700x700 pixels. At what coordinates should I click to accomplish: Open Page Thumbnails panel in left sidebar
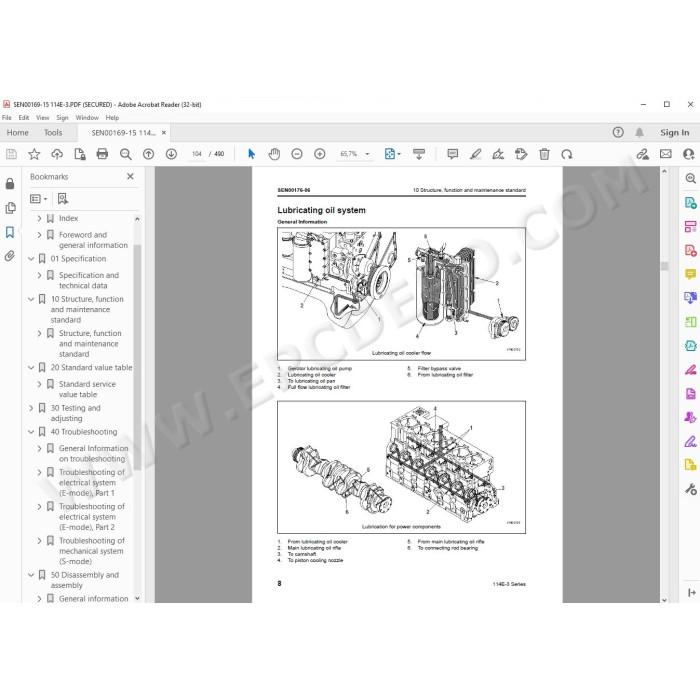(x=10, y=208)
